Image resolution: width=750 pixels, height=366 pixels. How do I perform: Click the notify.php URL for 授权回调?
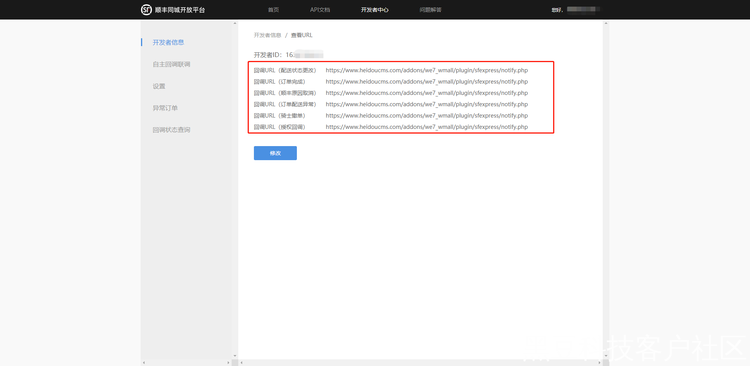tap(427, 127)
